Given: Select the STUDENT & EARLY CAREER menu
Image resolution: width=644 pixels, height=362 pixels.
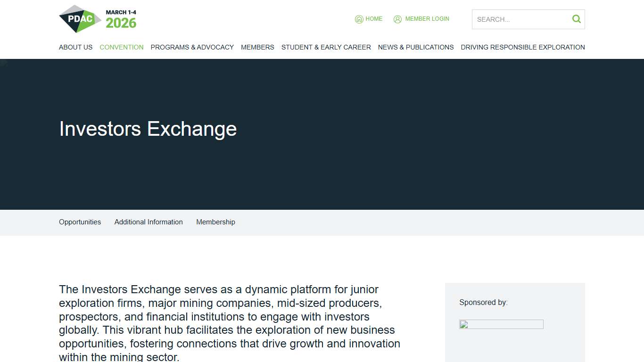Looking at the screenshot, I should pyautogui.click(x=326, y=47).
